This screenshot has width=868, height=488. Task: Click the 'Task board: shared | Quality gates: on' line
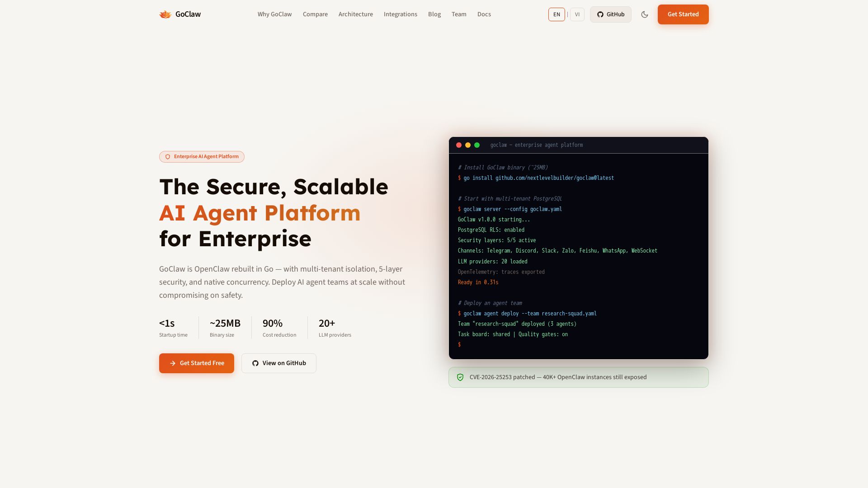(x=513, y=334)
